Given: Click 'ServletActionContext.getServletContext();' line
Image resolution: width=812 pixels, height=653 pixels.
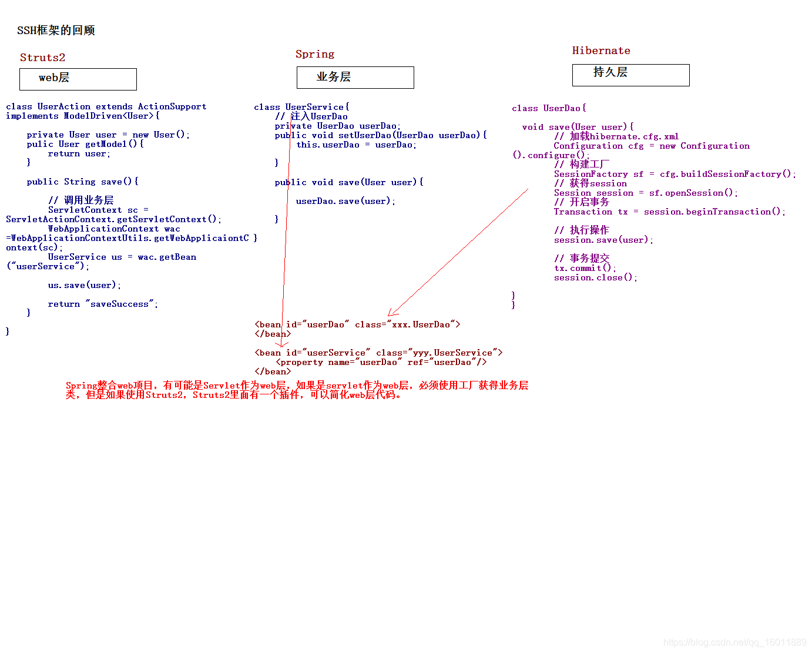Looking at the screenshot, I should [114, 219].
